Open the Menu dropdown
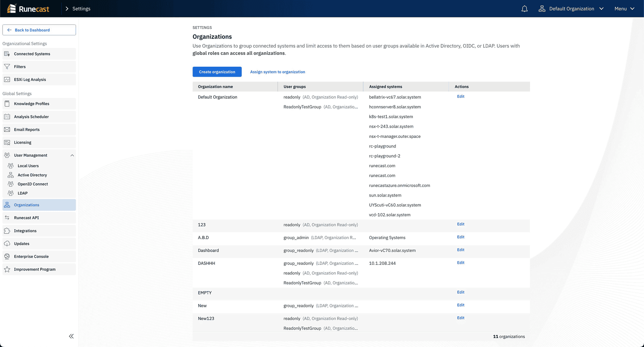Viewport: 644px width, 347px height. [624, 9]
